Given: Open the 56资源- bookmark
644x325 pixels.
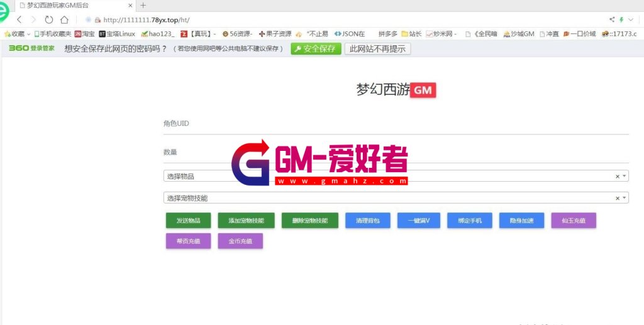Looking at the screenshot, I should 237,34.
